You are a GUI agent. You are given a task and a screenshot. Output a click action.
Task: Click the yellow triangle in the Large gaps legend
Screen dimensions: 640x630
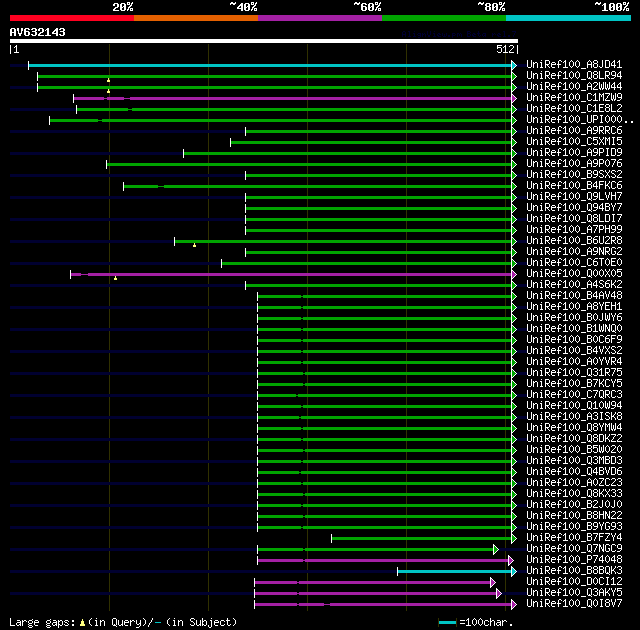82,623
